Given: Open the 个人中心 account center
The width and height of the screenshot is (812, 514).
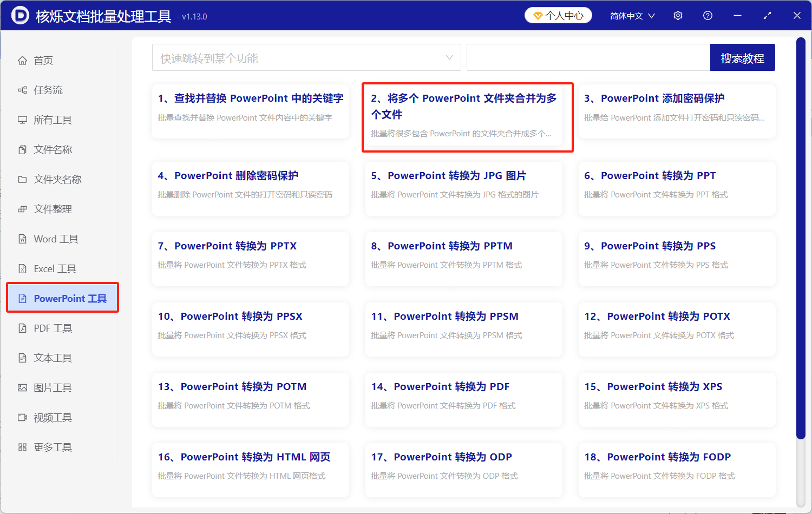Looking at the screenshot, I should pyautogui.click(x=558, y=15).
